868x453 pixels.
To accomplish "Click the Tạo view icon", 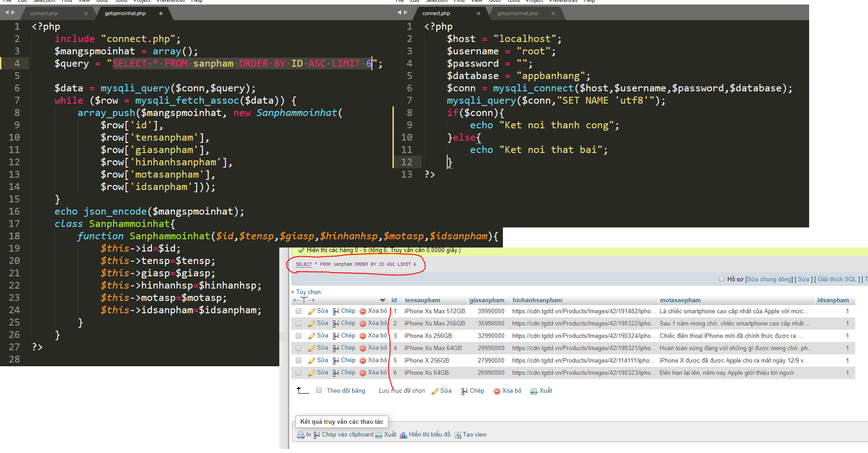I will pos(458,435).
